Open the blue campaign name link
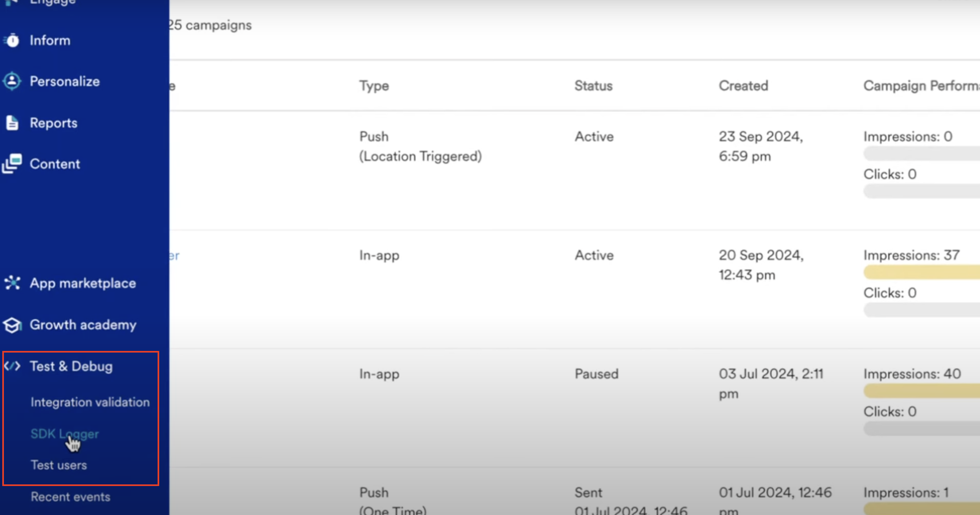The height and width of the screenshot is (515, 980). [x=174, y=256]
